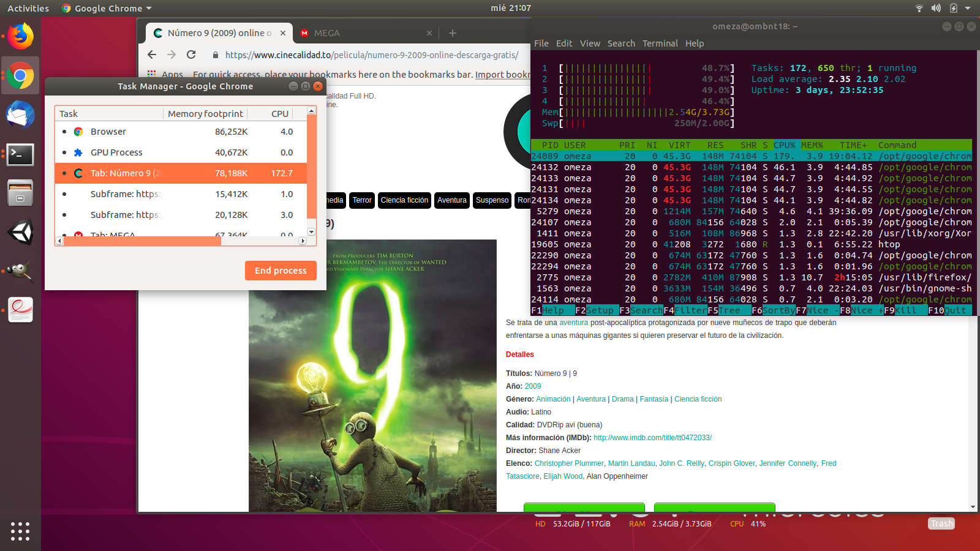Viewport: 980px width, 551px height.
Task: Switch to the Número 9 (2009) tab
Action: [x=219, y=33]
